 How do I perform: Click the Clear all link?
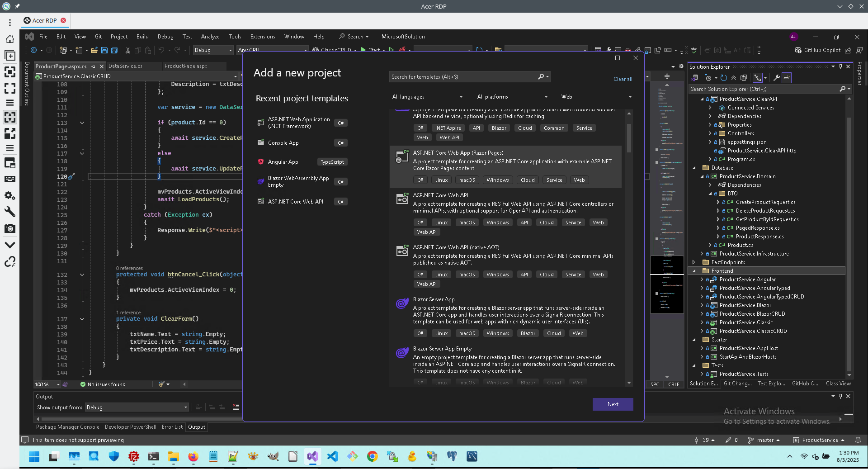tap(623, 79)
